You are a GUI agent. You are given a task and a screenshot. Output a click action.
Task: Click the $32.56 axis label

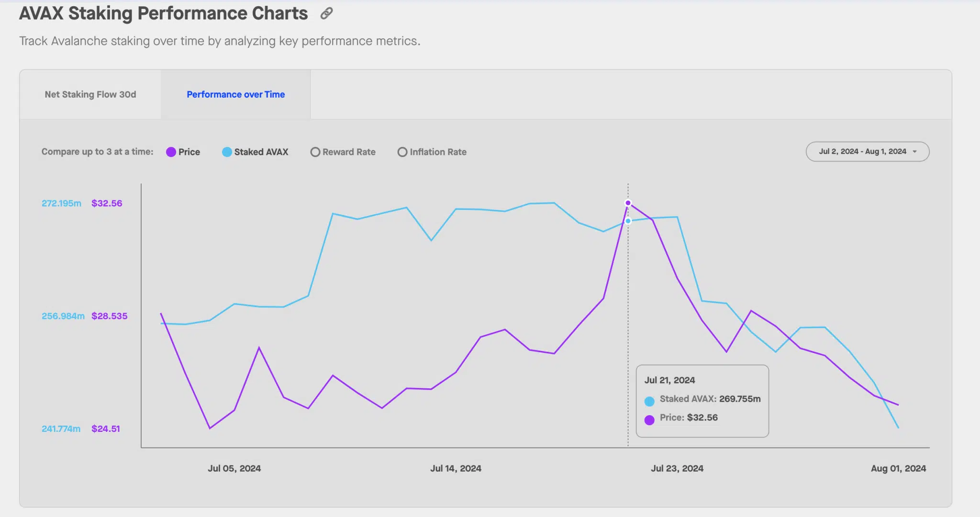107,203
